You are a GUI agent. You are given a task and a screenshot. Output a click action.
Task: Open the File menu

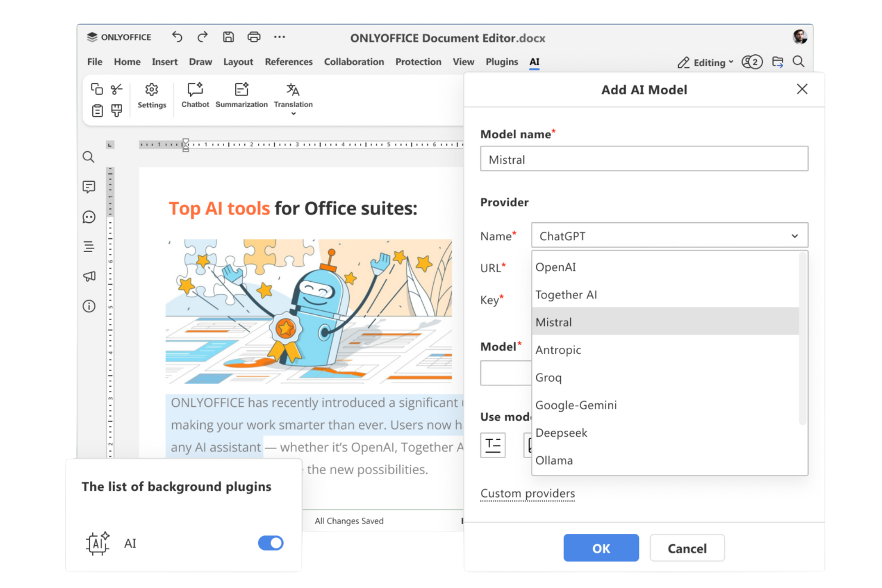click(95, 62)
